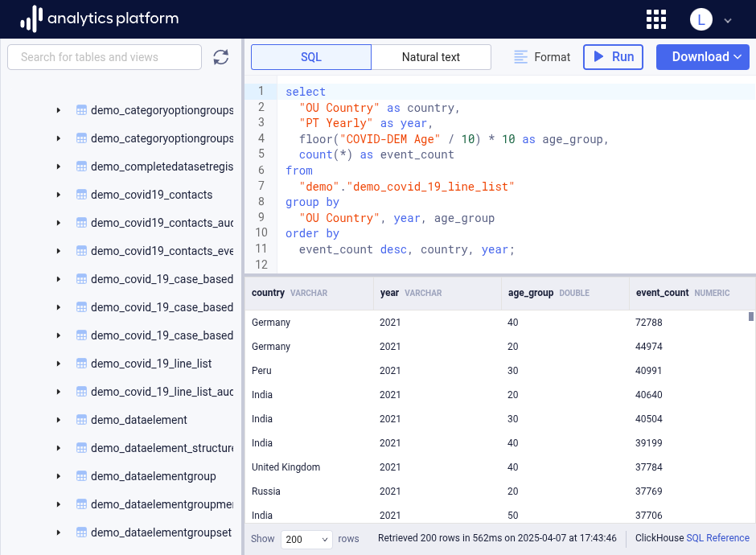This screenshot has height=555, width=756.
Task: Click the event count 72788 cell
Action: [648, 323]
